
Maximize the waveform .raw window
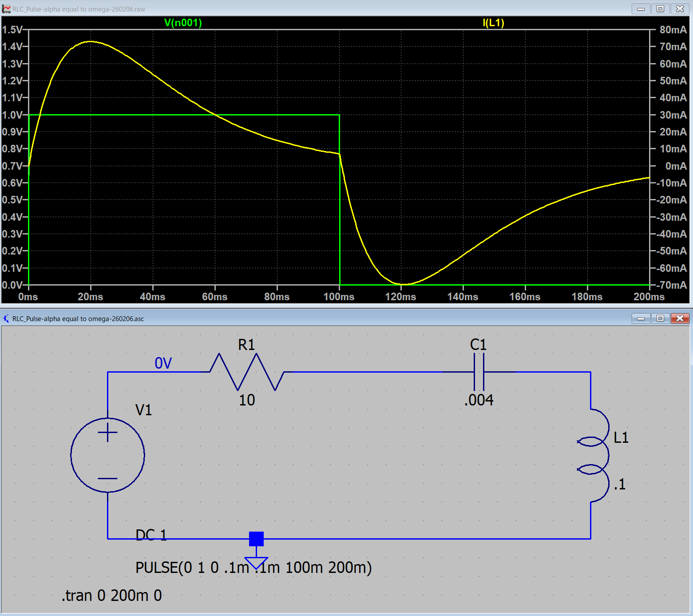pos(660,9)
